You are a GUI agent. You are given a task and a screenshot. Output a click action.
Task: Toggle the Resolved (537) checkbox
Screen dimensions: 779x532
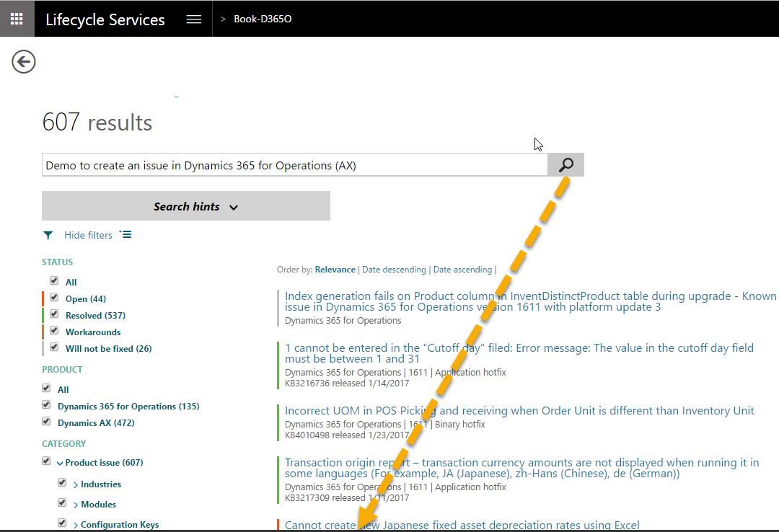54,314
